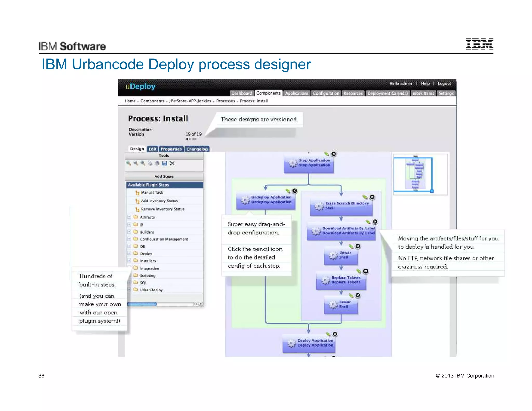Open the Changelog sub-tab
532x411 pixels.
coord(197,149)
